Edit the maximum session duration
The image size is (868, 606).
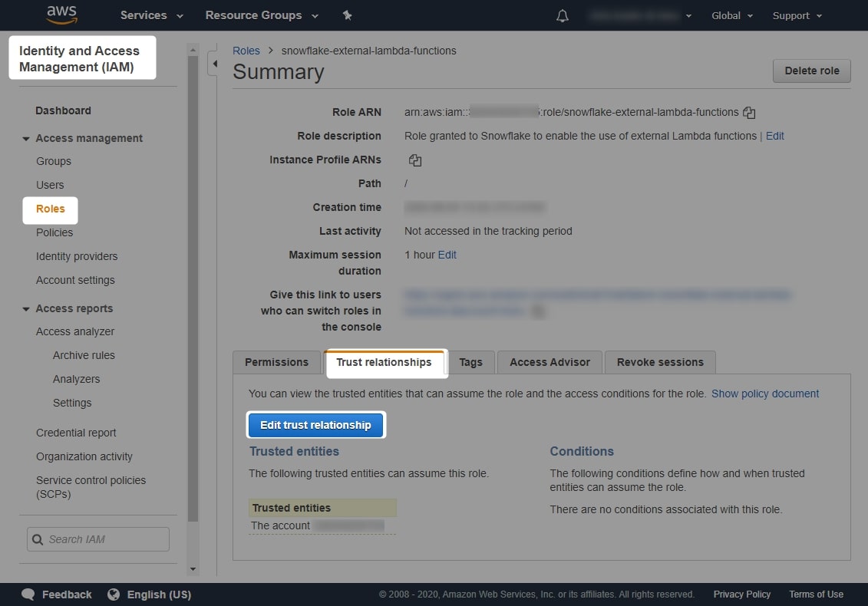click(447, 255)
